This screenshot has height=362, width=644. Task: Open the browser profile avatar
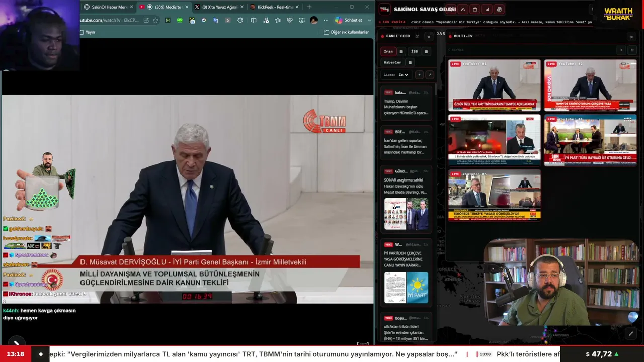[x=314, y=20]
